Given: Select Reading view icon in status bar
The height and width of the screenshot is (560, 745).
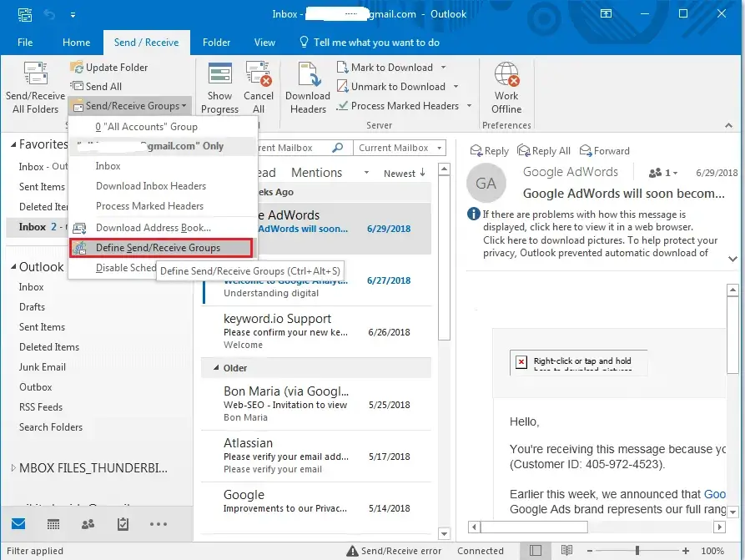Looking at the screenshot, I should pos(566,551).
